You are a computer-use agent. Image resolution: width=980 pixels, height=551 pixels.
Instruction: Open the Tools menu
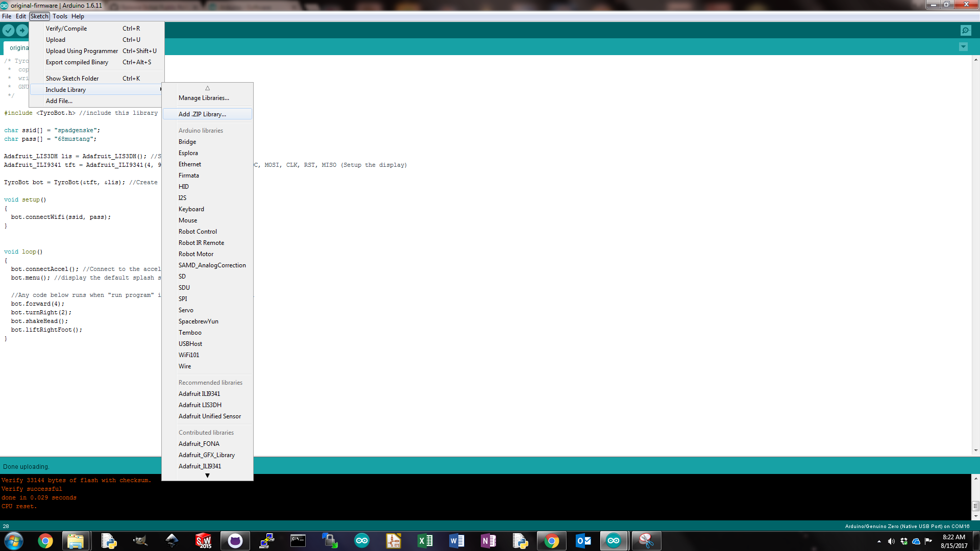60,16
